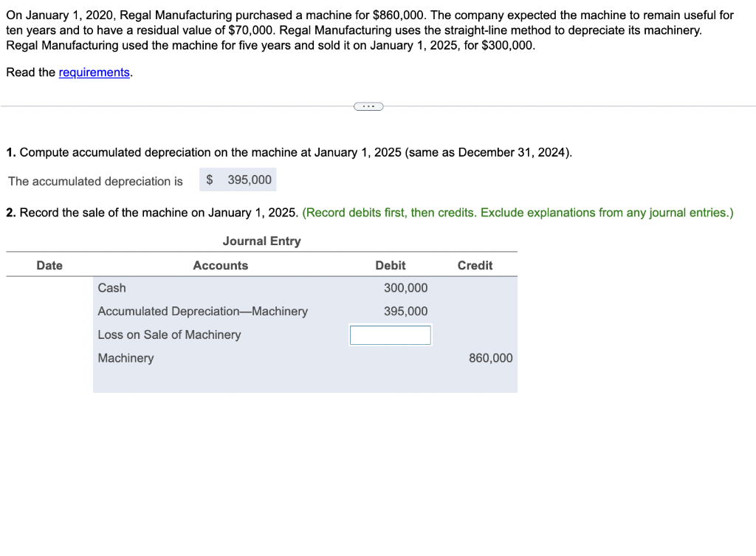Click the dollar sign beside 395,000
This screenshot has height=556, width=756.
208,179
